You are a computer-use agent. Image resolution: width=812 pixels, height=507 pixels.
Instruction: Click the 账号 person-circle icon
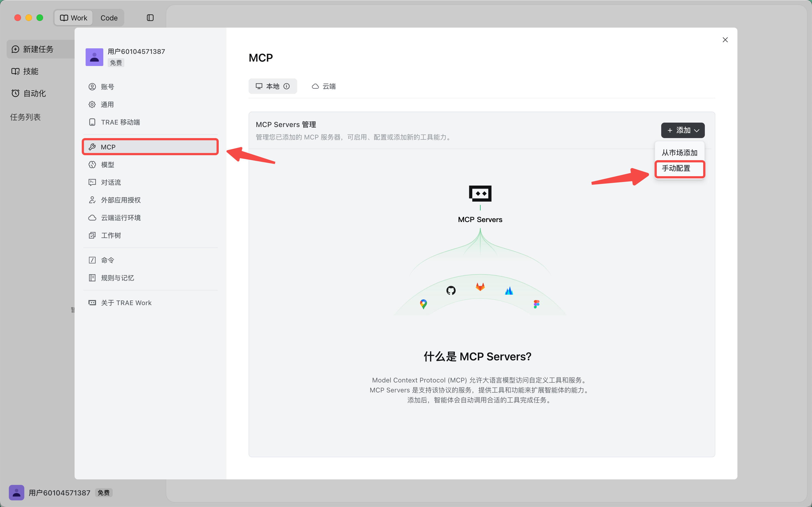[92, 87]
